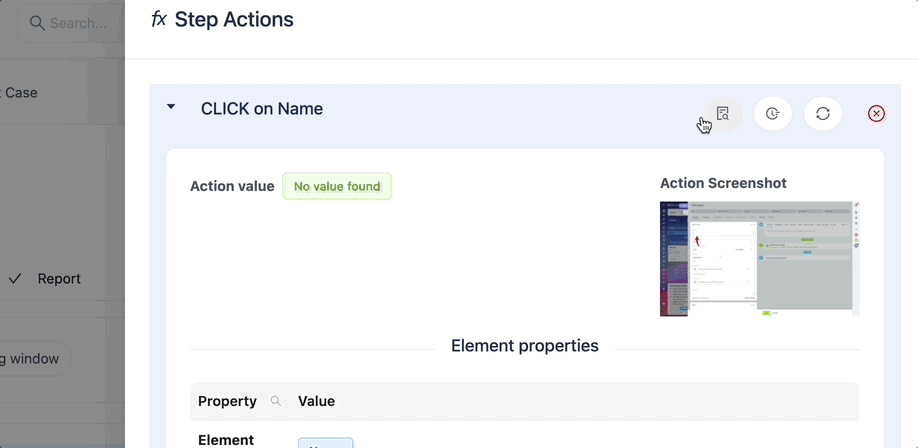Click the magnifier icon in the Search box
918x448 pixels.
point(37,23)
